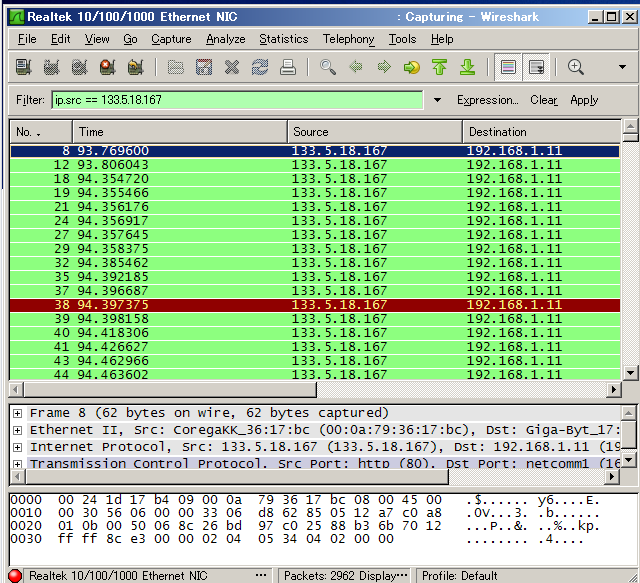Viewport: 640px width, 583px height.
Task: Click packet details horizontal scrollbar thumb
Action: tap(237, 476)
